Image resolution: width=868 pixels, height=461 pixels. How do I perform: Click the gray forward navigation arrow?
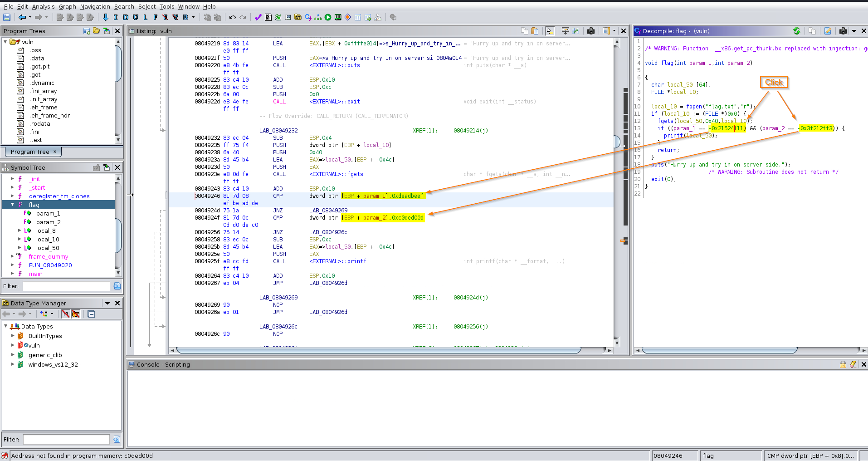[x=39, y=17]
